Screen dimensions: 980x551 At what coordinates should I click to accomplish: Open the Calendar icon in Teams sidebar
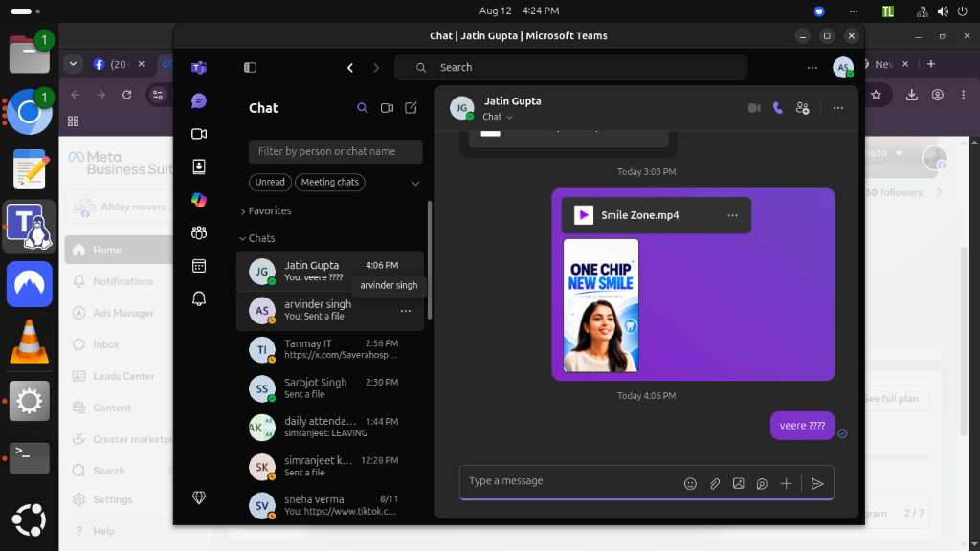[199, 266]
